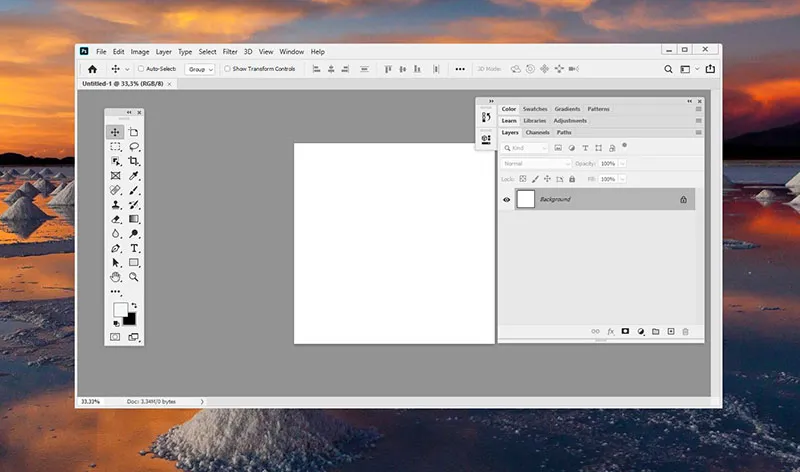
Task: Switch to the Channels tab
Action: click(537, 132)
